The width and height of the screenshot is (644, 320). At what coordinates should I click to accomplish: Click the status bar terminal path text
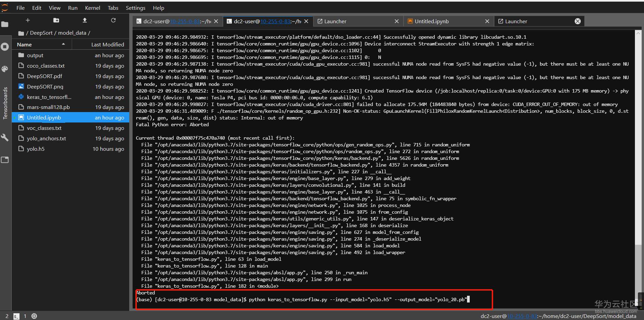559,316
